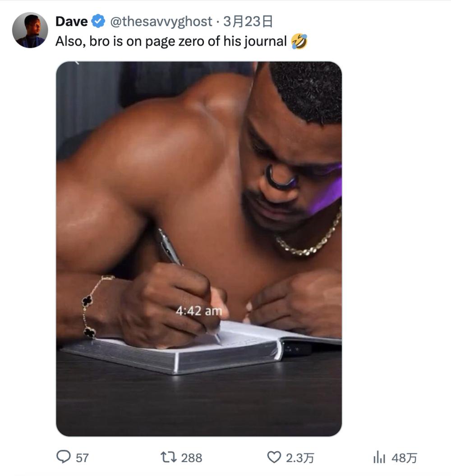Click the tweet text about journal

pyautogui.click(x=171, y=41)
